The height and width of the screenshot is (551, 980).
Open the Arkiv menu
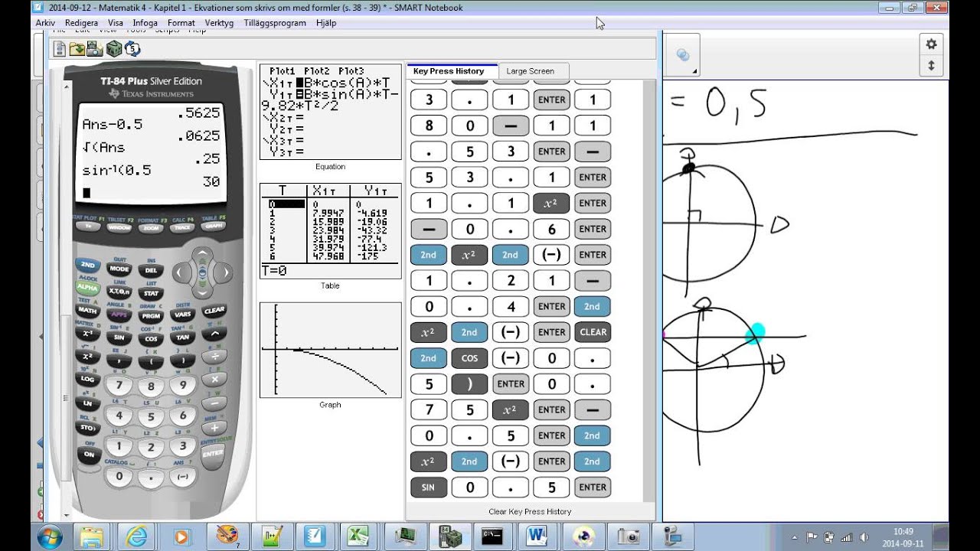pos(45,23)
